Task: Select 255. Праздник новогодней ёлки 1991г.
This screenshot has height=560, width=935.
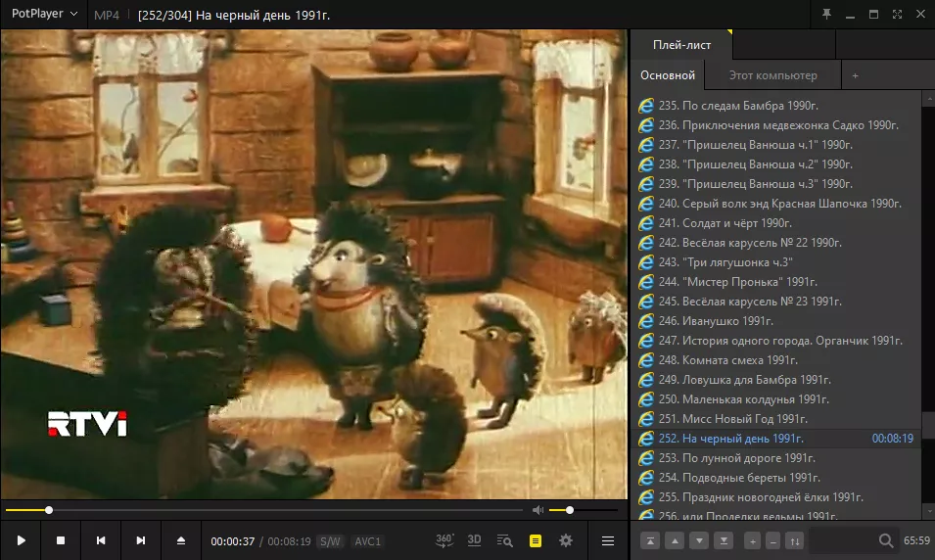Action: click(776, 497)
